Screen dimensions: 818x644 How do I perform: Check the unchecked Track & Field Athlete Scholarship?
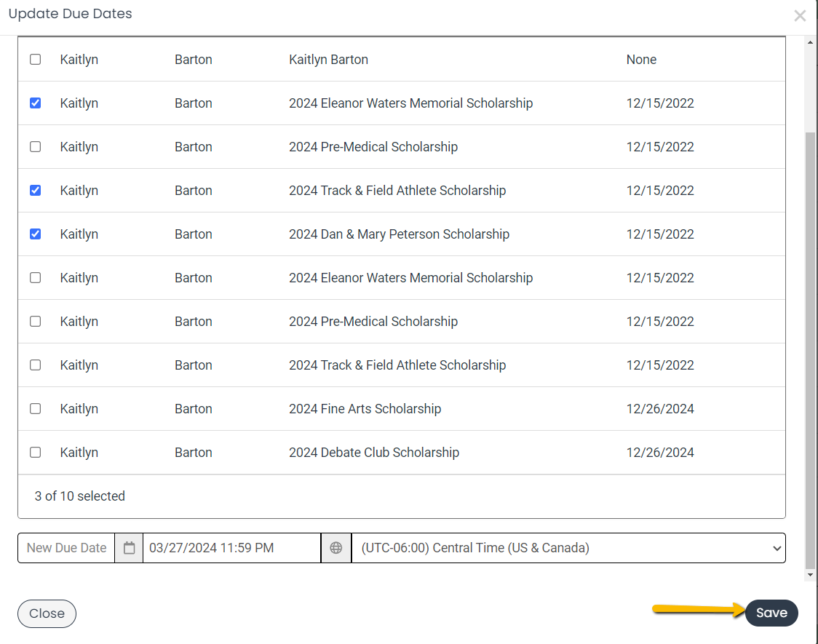tap(36, 365)
